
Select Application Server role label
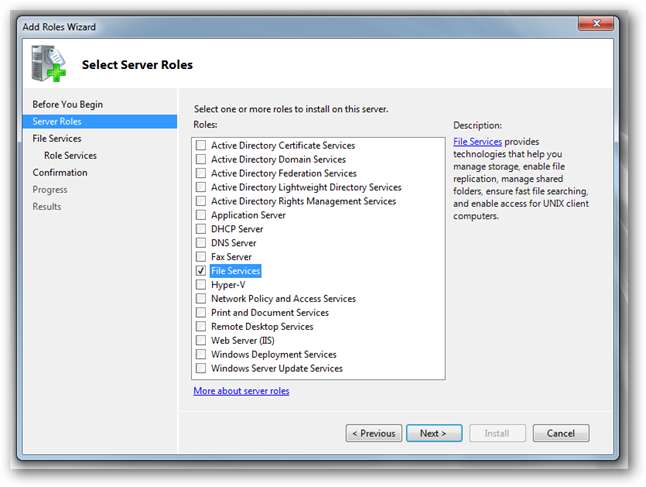pos(248,215)
